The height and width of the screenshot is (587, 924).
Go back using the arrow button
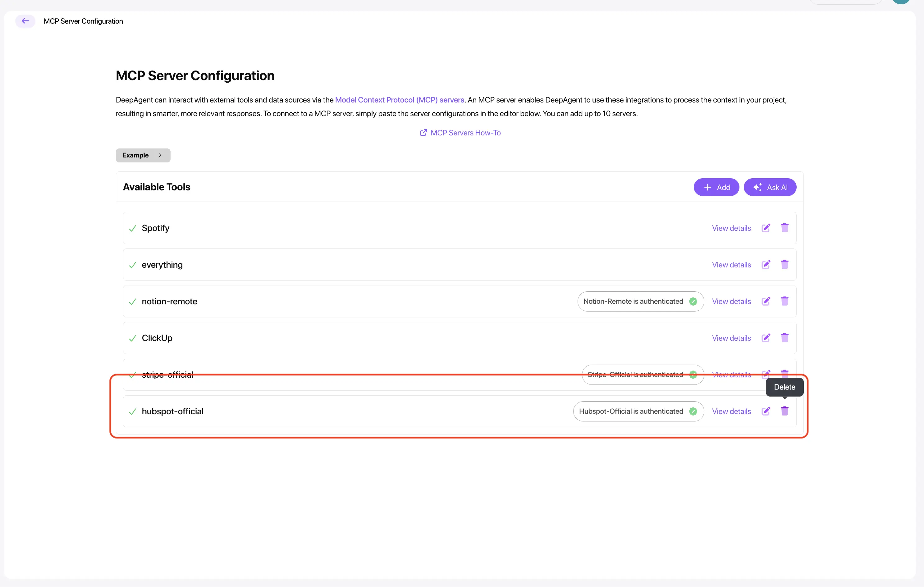(25, 21)
